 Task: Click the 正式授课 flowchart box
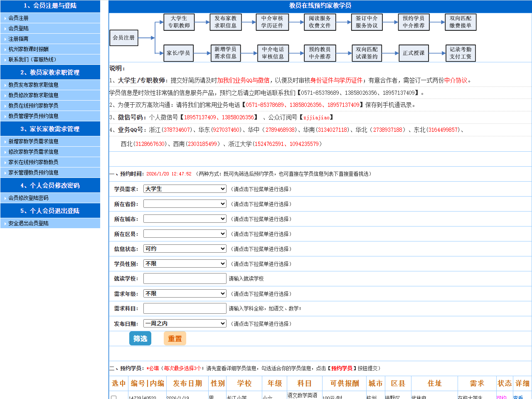point(414,53)
